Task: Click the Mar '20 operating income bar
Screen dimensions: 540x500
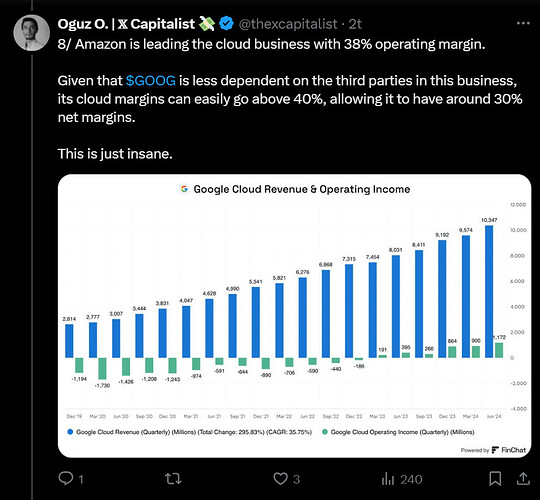Action: click(x=102, y=368)
